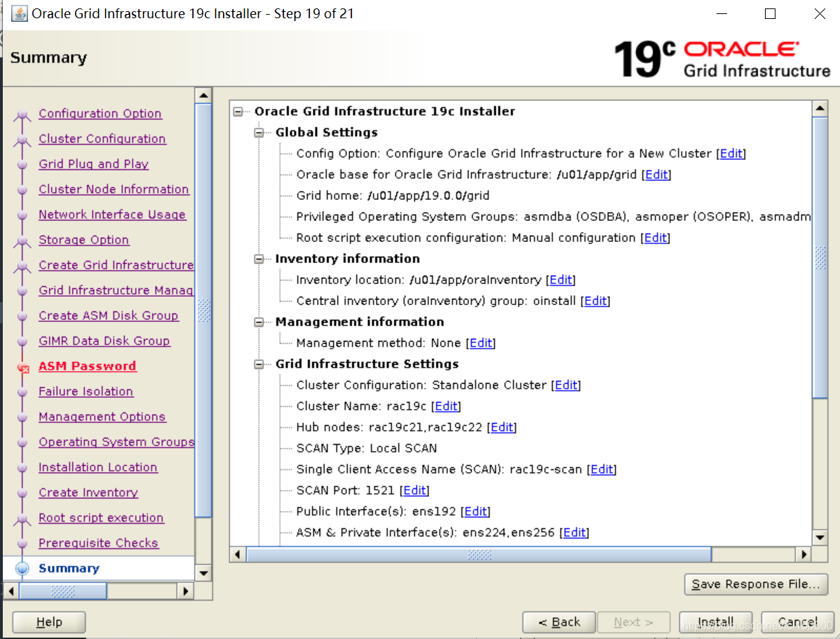Click the Java installer window icon
Viewport: 840px width, 639px height.
[x=20, y=13]
